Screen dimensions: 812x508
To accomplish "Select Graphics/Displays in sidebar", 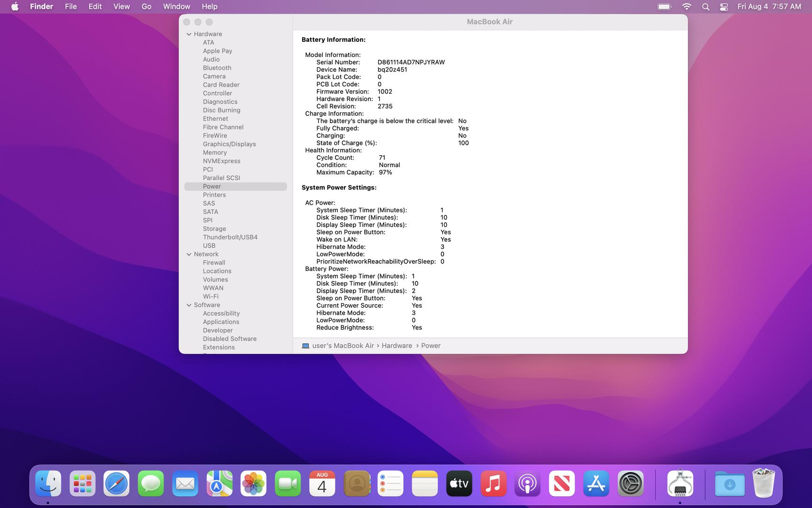I will coord(229,144).
